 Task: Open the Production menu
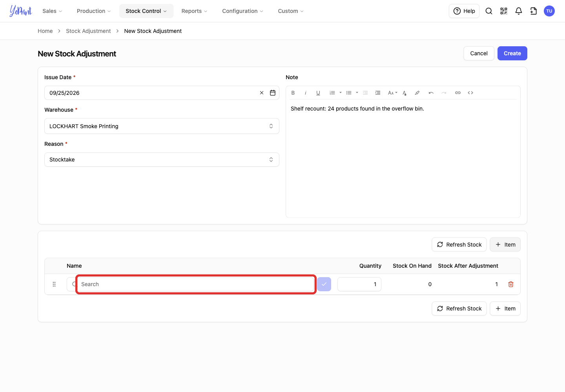click(94, 11)
